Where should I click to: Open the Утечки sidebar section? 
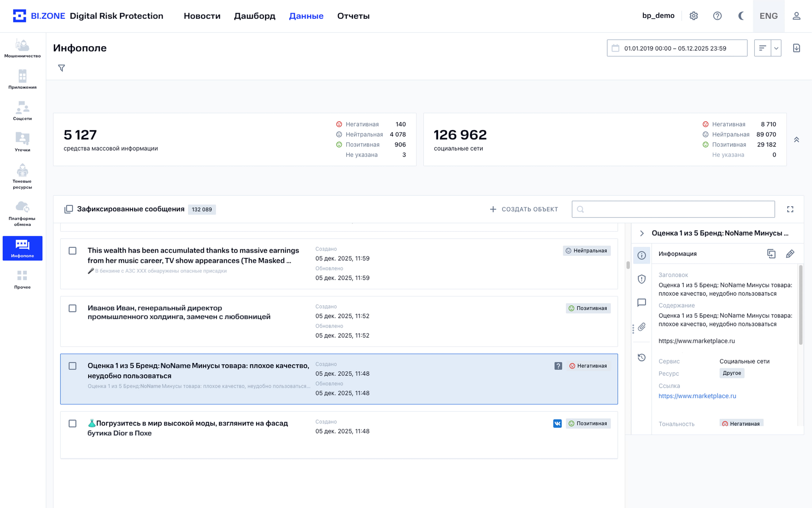[x=22, y=142]
